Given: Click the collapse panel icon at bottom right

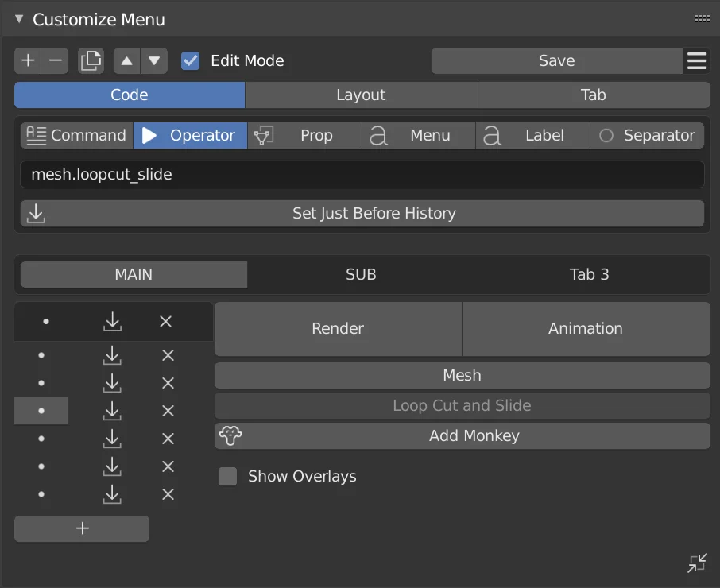Looking at the screenshot, I should point(697,563).
